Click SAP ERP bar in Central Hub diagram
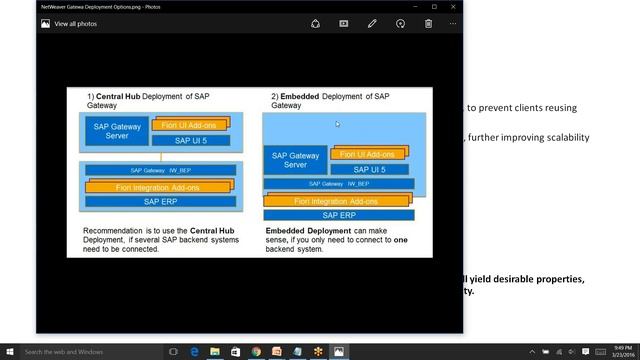This screenshot has width=640, height=360. tap(160, 202)
